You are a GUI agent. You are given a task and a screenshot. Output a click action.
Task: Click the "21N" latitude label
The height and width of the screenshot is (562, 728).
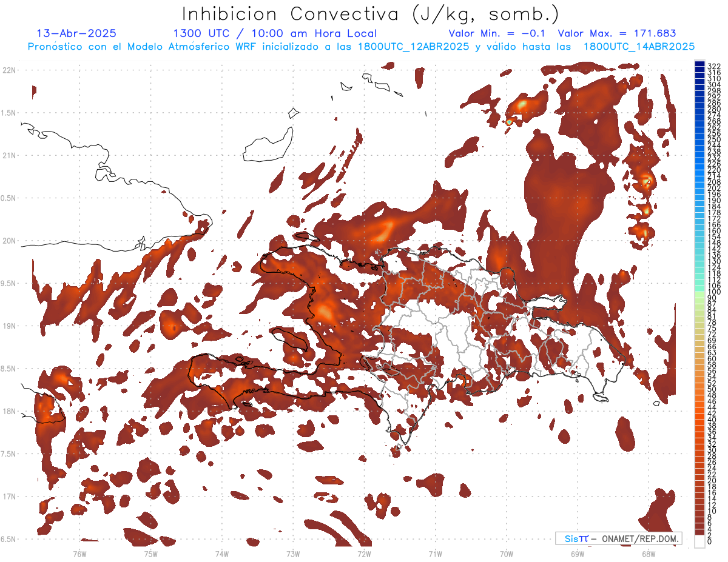click(10, 155)
